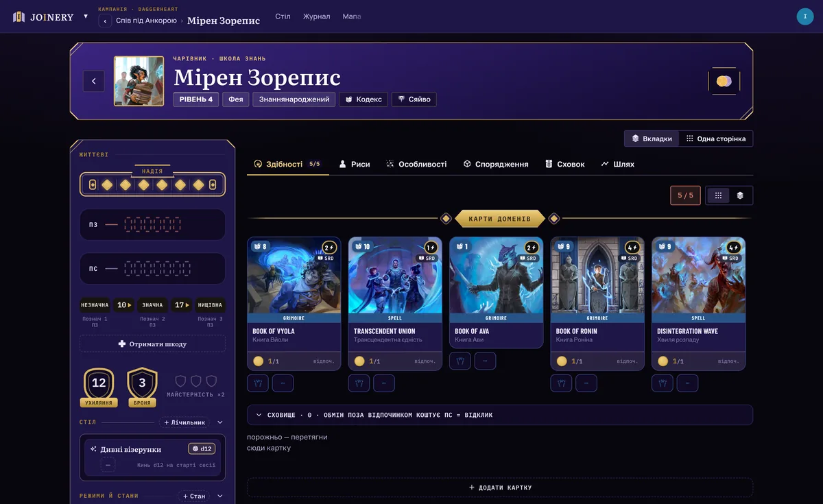The width and height of the screenshot is (823, 504).
Task: Select the Здібності tab
Action: point(287,165)
